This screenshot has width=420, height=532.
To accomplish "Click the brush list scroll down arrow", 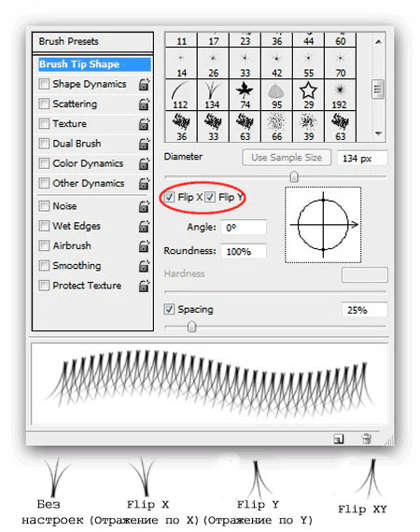I will tap(379, 133).
